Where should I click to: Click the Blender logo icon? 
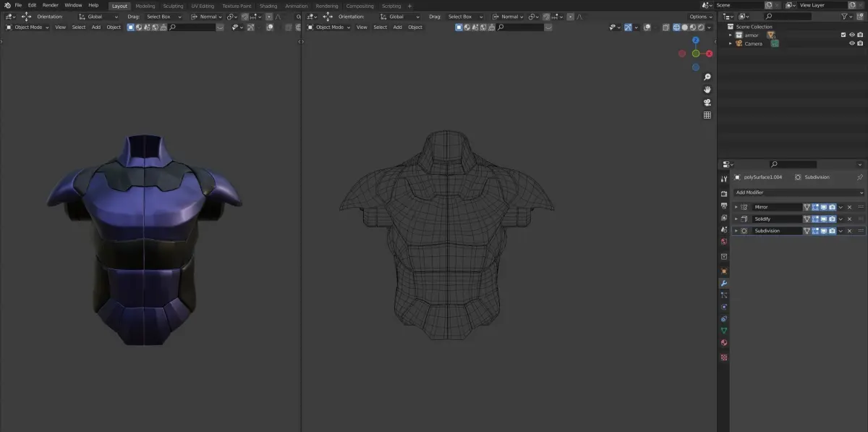[x=7, y=5]
